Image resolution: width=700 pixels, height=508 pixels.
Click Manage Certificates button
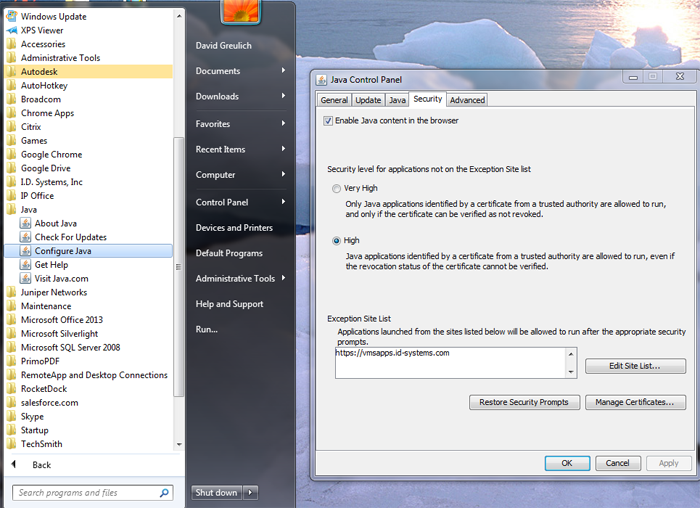point(634,402)
